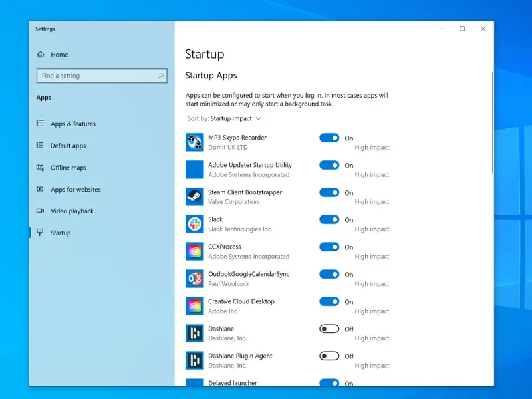Click the Steam Client Bootstrapper icon
The height and width of the screenshot is (399, 532).
[x=194, y=197]
